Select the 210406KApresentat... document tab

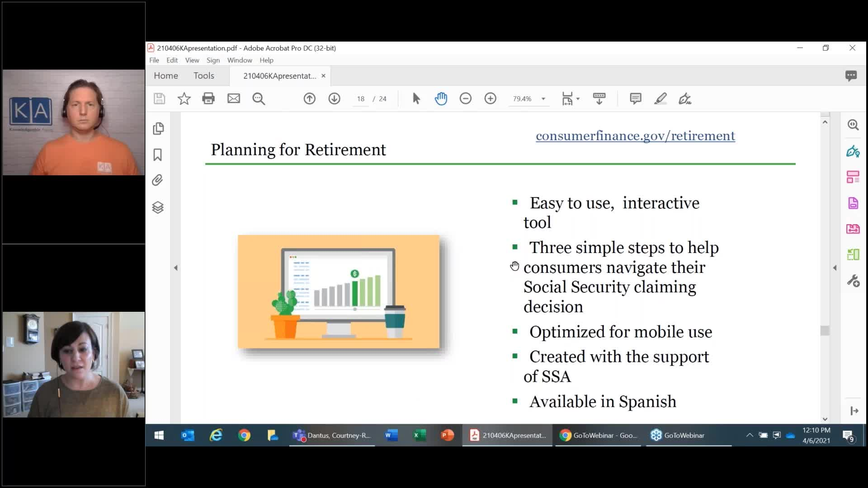pos(279,76)
